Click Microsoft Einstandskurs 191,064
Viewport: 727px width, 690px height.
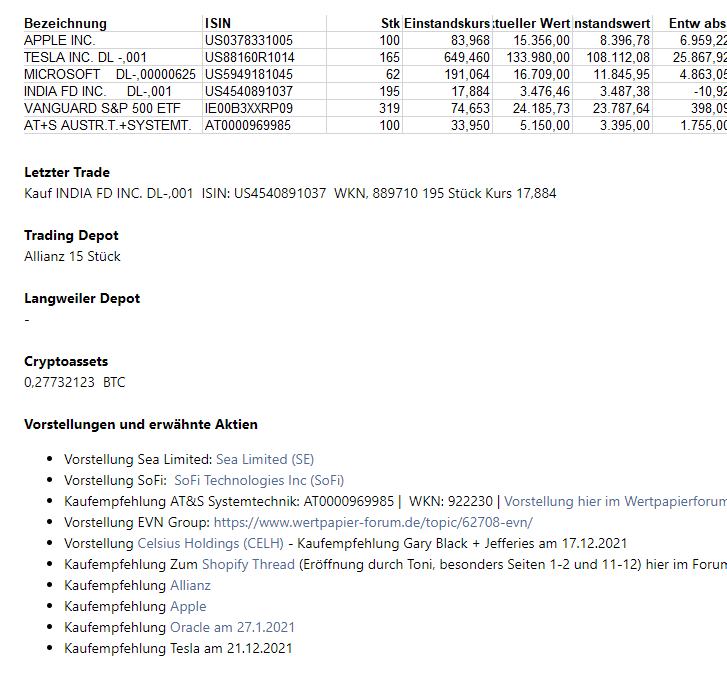point(467,74)
